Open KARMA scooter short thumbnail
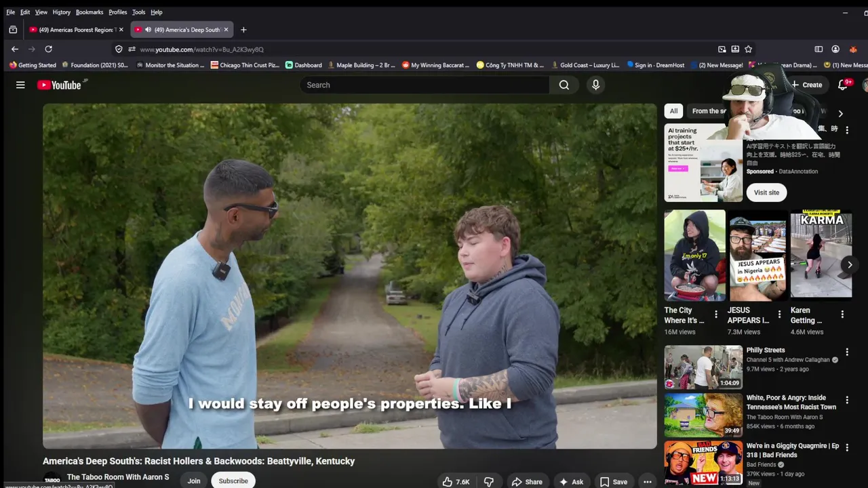868x488 pixels. [x=821, y=256]
